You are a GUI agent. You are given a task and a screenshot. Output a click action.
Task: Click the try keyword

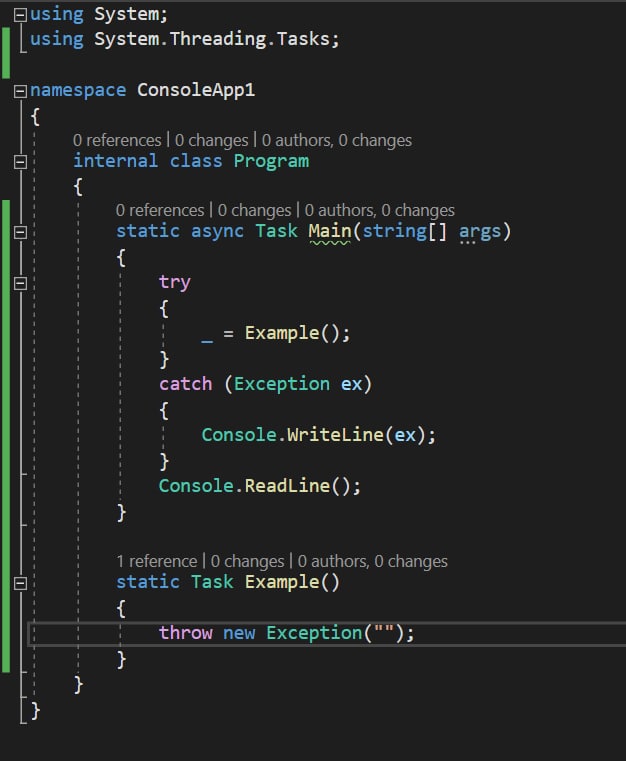click(175, 282)
